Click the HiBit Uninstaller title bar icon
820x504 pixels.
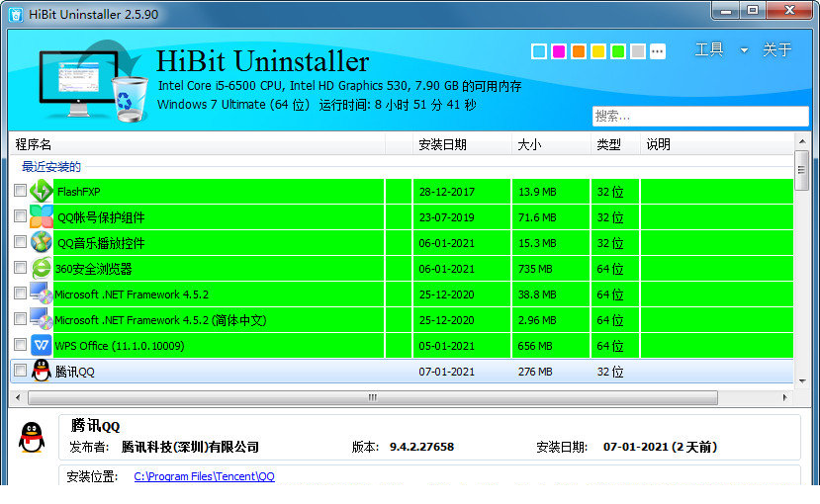[x=16, y=14]
